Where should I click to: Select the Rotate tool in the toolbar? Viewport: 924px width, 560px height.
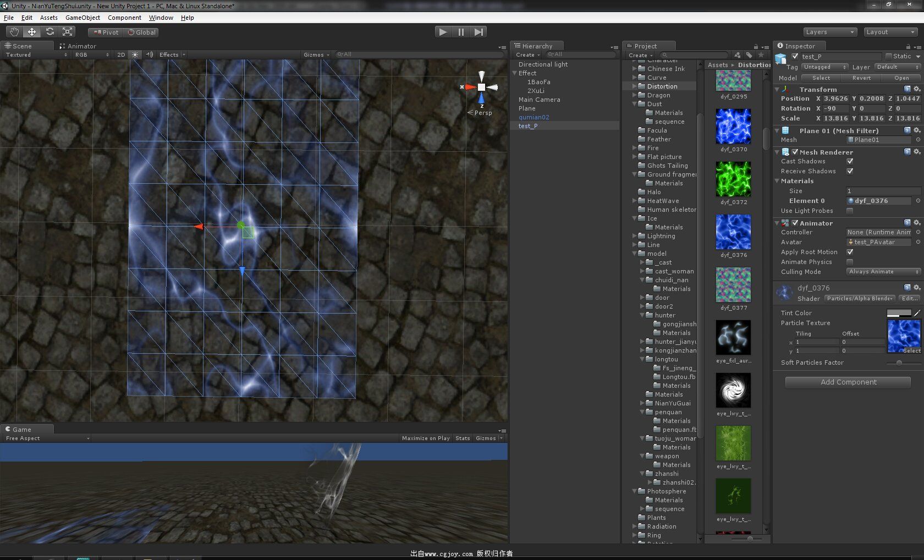pyautogui.click(x=50, y=32)
